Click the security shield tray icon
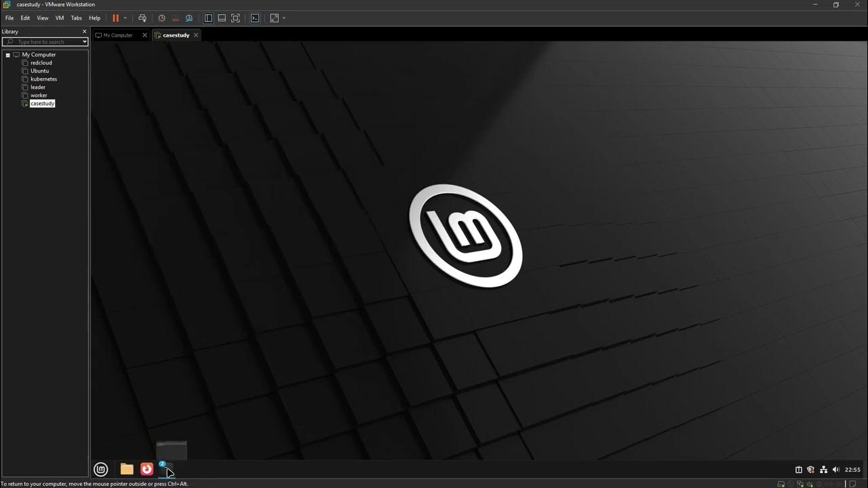 pos(810,470)
